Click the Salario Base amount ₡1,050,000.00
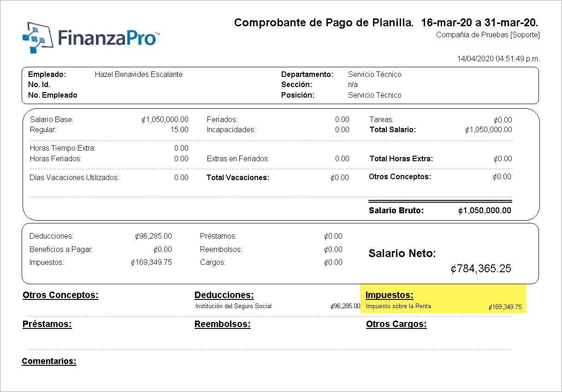 tap(165, 120)
